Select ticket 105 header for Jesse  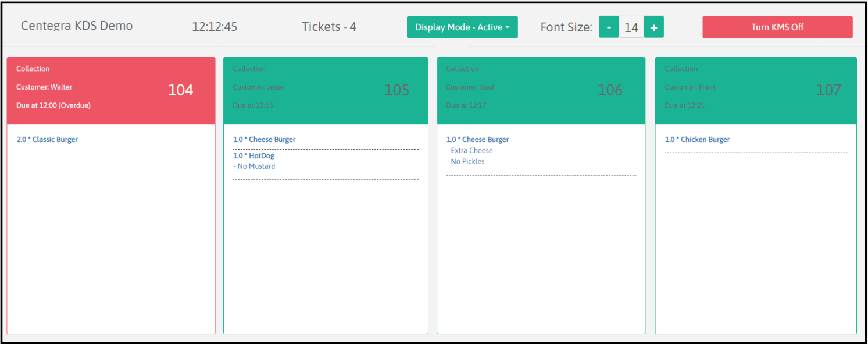click(326, 90)
